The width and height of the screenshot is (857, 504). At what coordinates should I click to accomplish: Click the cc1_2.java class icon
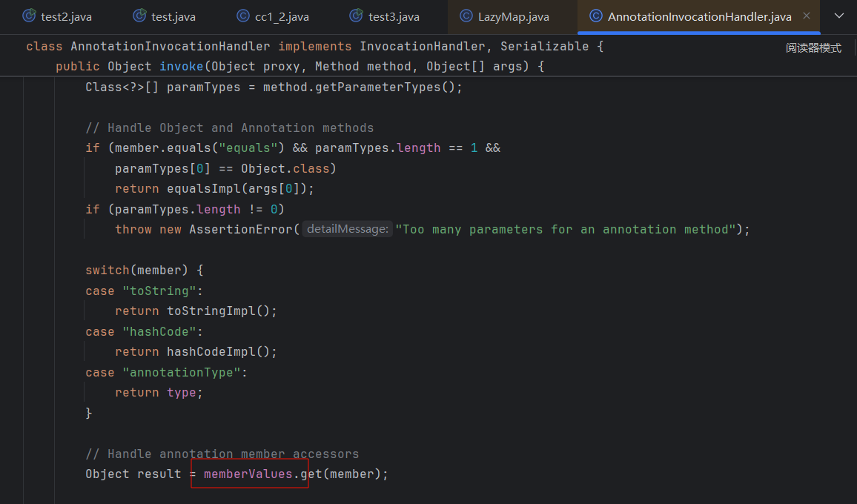[243, 16]
